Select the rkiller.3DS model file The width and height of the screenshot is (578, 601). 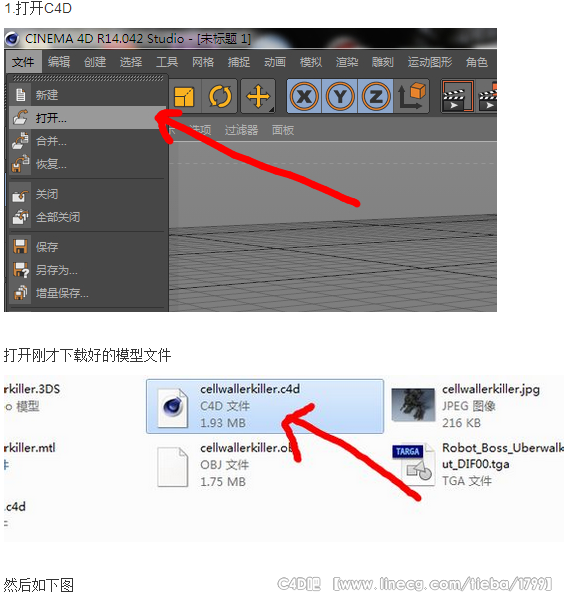tap(33, 398)
